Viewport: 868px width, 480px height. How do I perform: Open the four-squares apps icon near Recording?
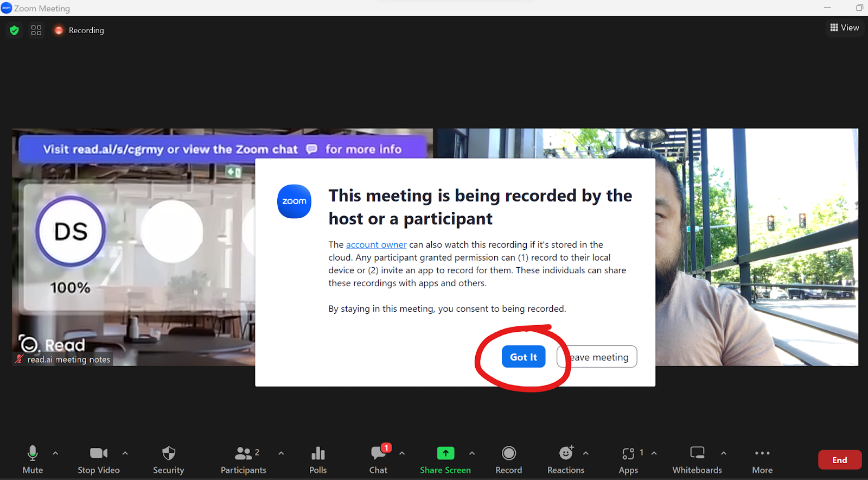pos(36,30)
